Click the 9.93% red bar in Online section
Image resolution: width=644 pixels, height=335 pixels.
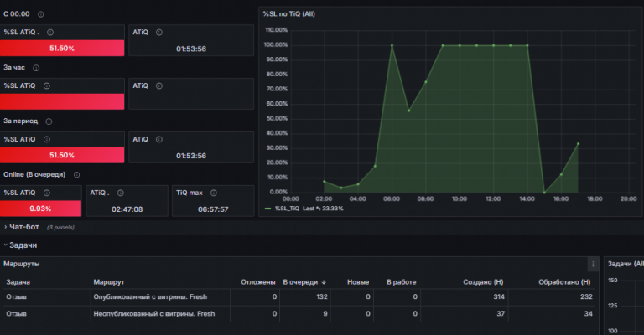tap(40, 209)
